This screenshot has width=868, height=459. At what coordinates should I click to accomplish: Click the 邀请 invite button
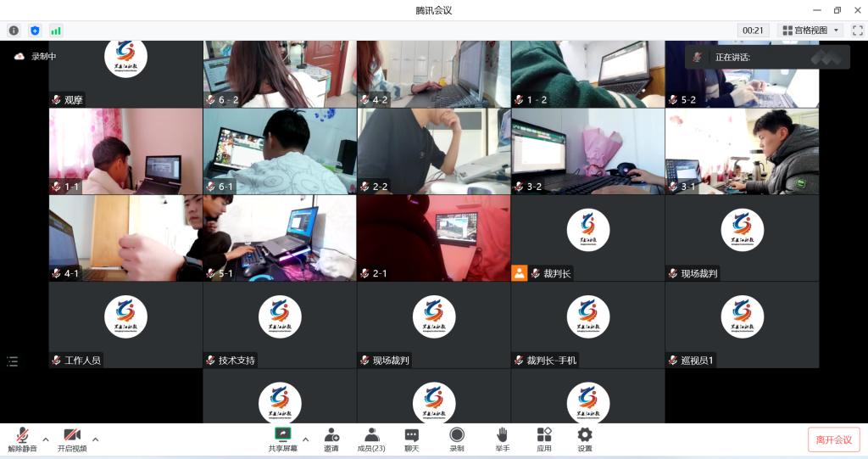(x=331, y=439)
